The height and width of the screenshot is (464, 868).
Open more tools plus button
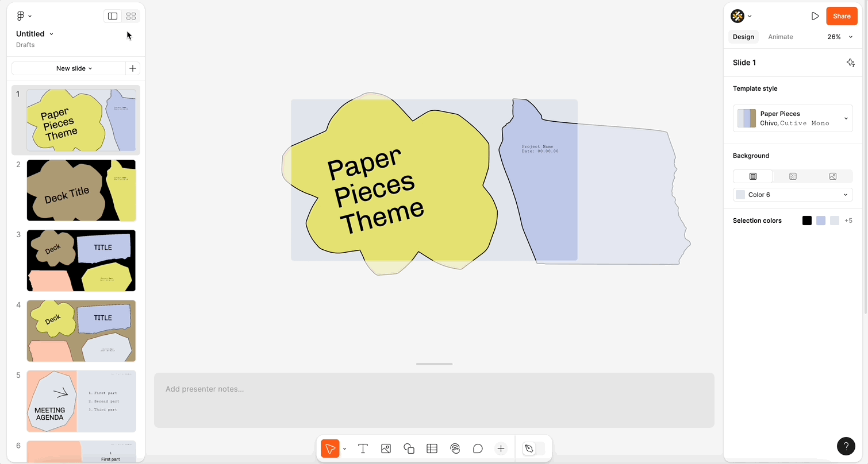501,448
